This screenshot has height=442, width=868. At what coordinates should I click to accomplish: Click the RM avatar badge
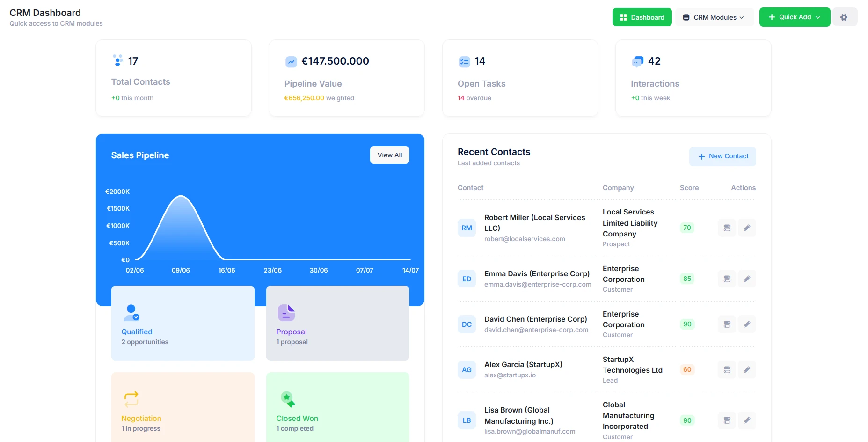(467, 228)
